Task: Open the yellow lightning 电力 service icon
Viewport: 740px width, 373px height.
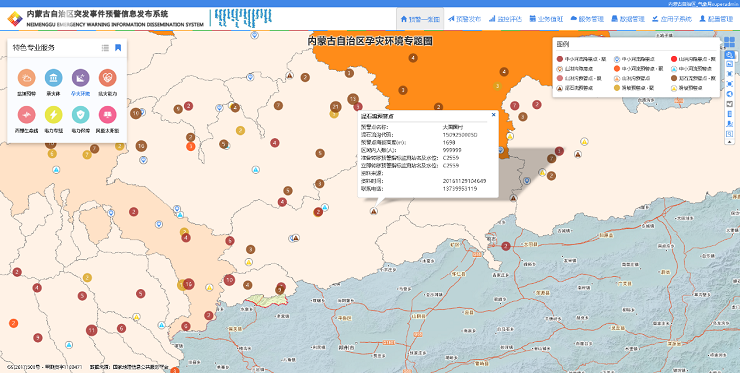Action: [53, 114]
